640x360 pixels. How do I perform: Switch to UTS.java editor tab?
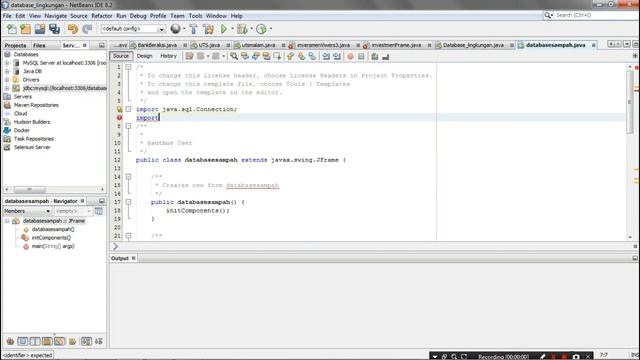click(209, 45)
